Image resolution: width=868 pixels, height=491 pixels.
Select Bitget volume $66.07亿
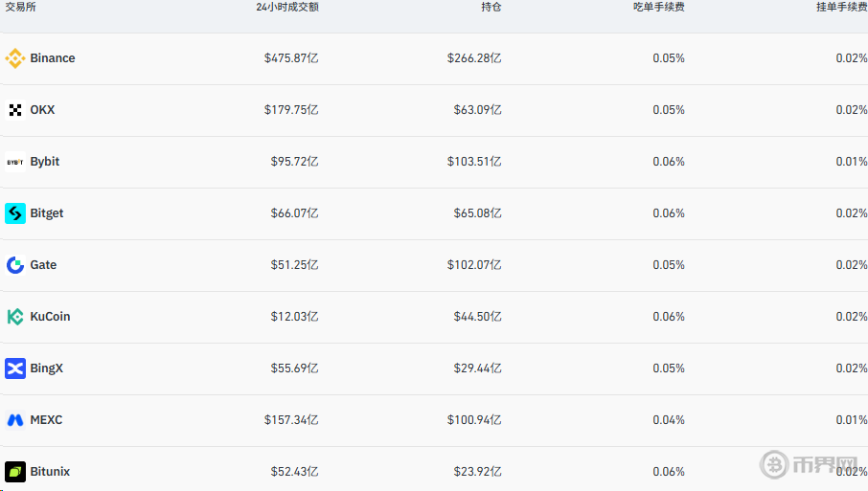294,212
